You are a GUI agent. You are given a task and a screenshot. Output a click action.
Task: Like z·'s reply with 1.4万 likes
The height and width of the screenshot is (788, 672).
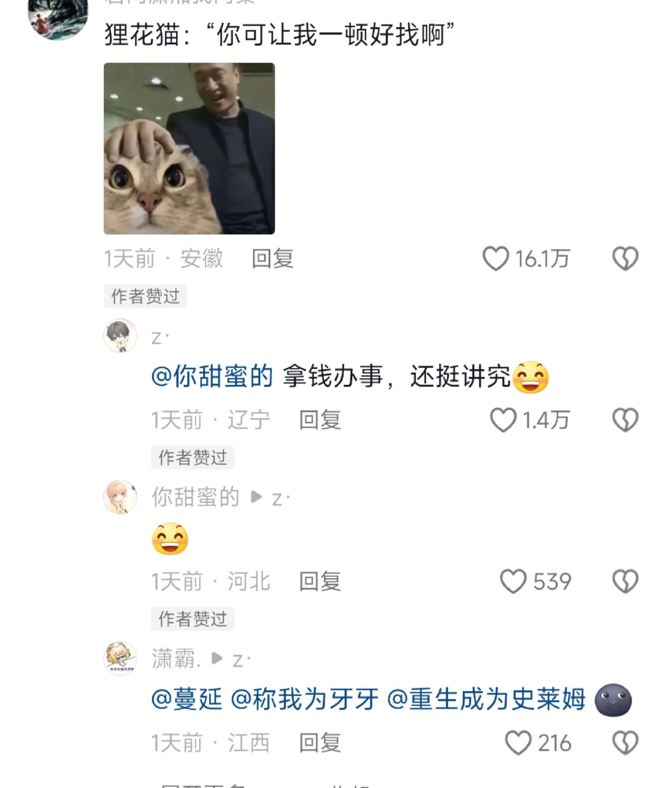[x=503, y=420]
